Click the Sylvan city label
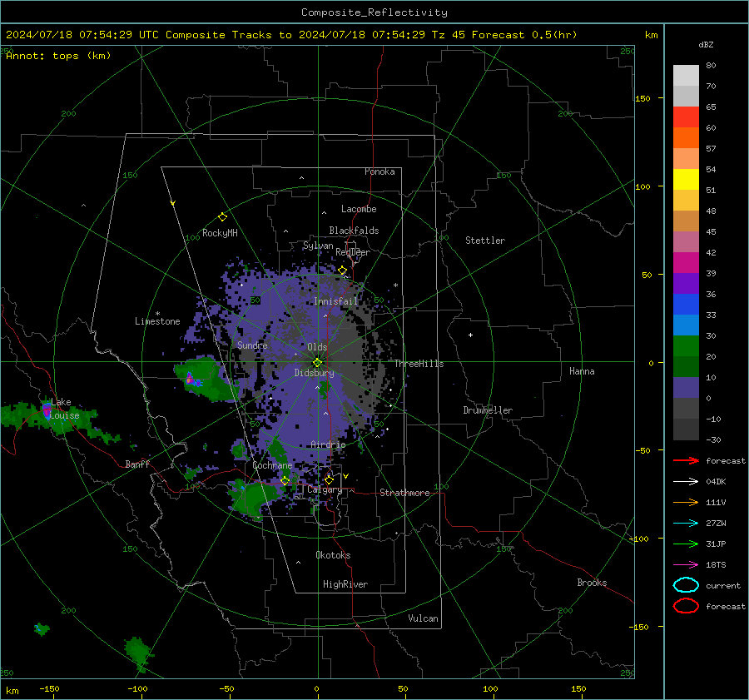This screenshot has width=749, height=700. 318,246
